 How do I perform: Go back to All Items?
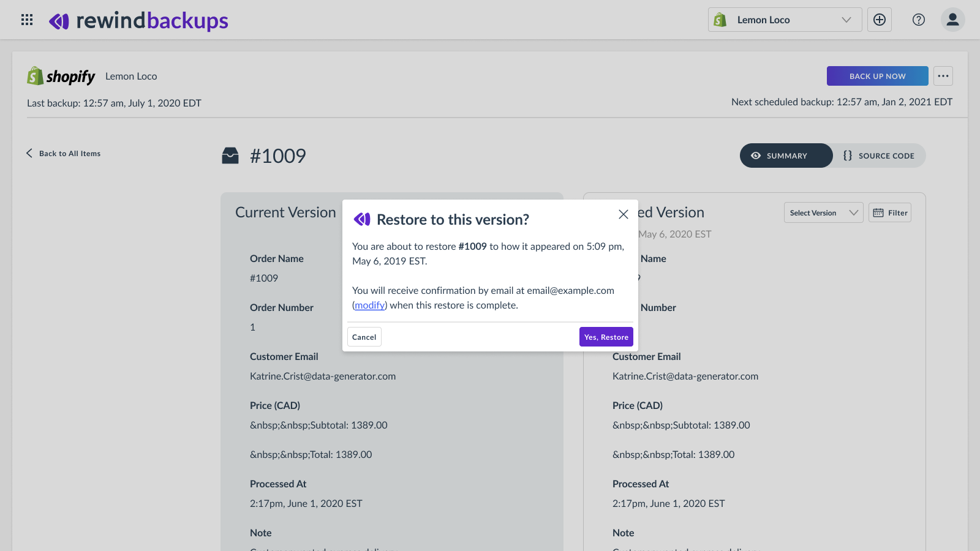64,154
